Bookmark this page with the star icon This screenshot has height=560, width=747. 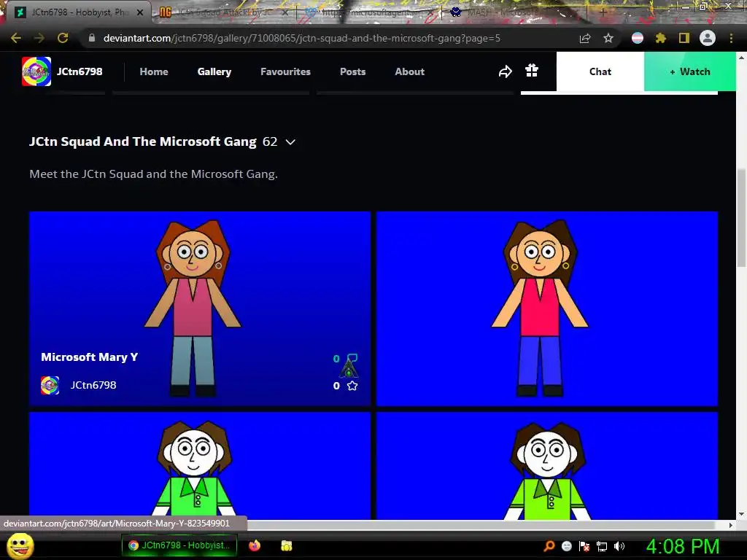click(x=608, y=38)
